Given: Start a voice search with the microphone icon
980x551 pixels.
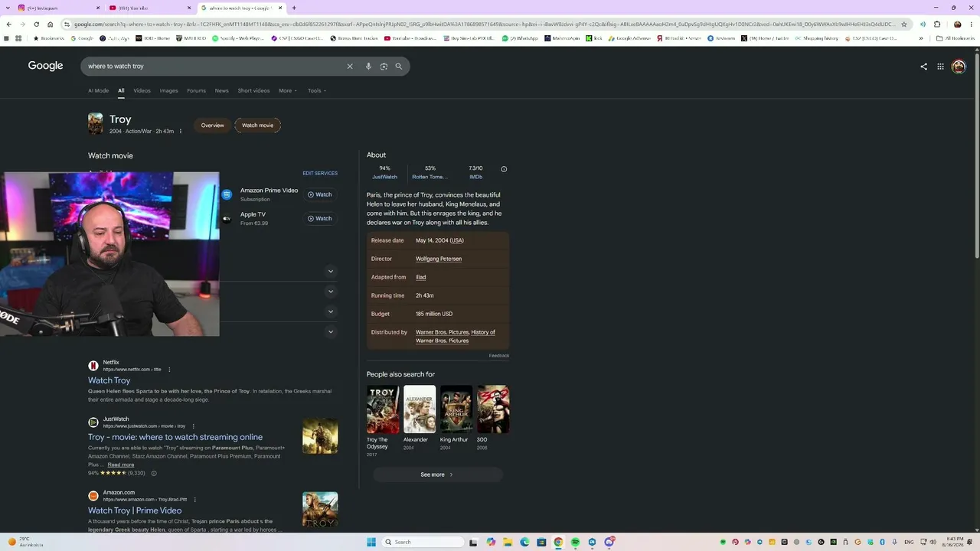Looking at the screenshot, I should coord(368,67).
